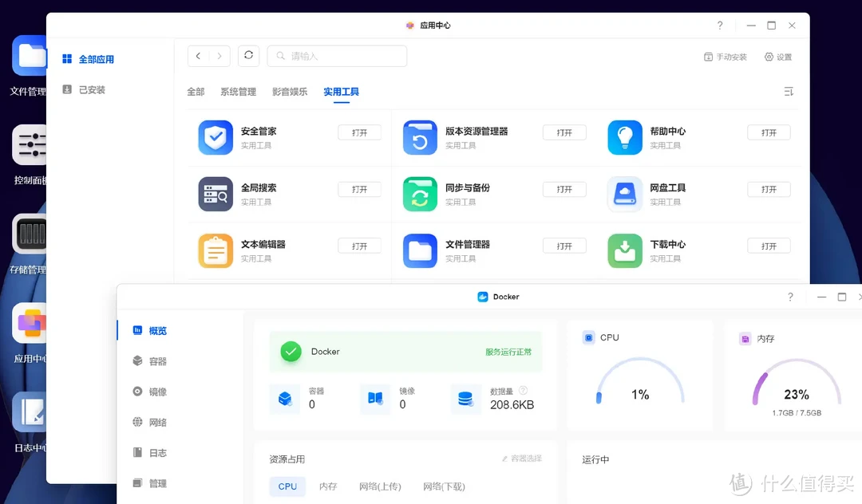Click the 下载中心 green download icon
Image resolution: width=862 pixels, height=504 pixels.
[x=624, y=250]
